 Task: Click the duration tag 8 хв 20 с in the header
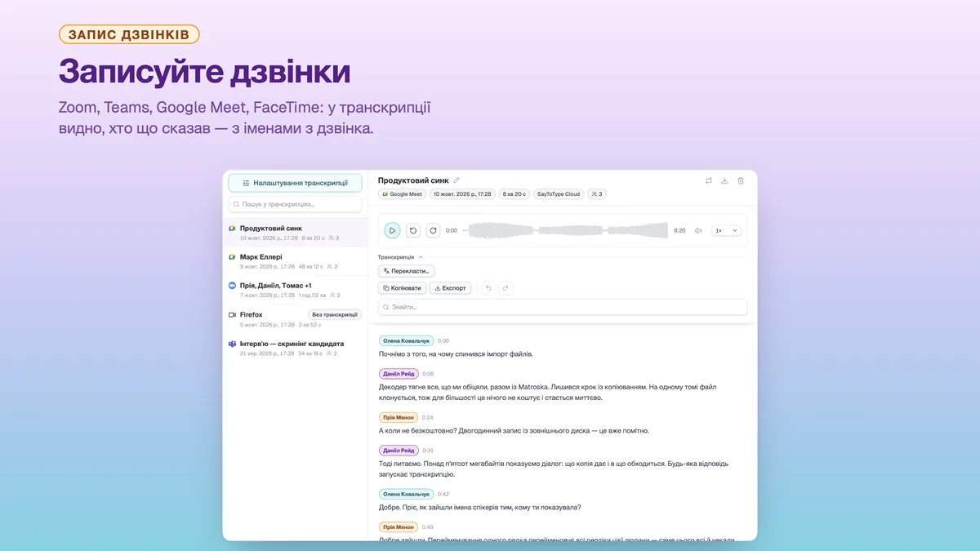tap(514, 194)
